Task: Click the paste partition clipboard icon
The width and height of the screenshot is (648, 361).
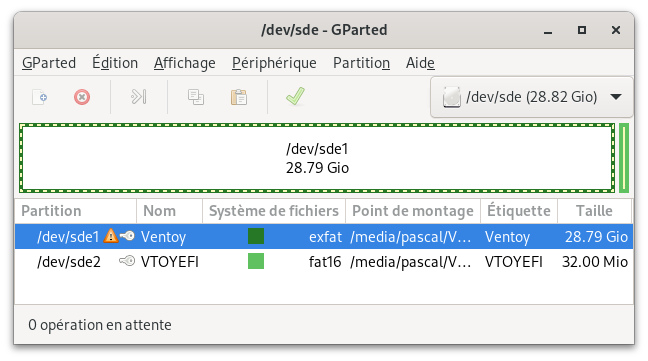Action: [x=239, y=97]
